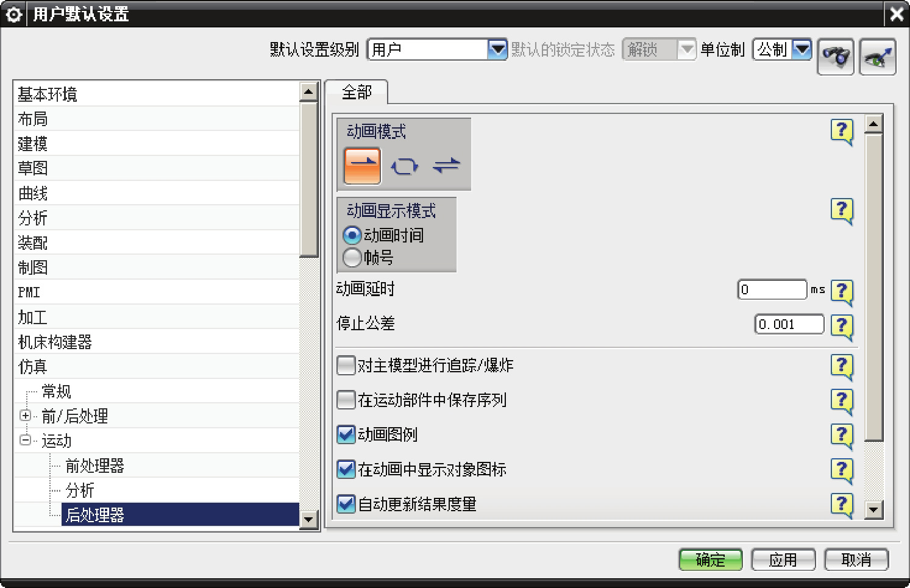Enable 对主模型进行追踪/爆炸 checkbox
The width and height of the screenshot is (910, 588).
point(346,366)
